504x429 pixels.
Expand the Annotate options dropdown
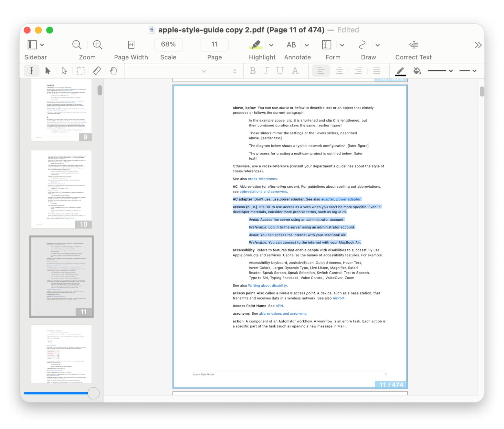click(307, 45)
